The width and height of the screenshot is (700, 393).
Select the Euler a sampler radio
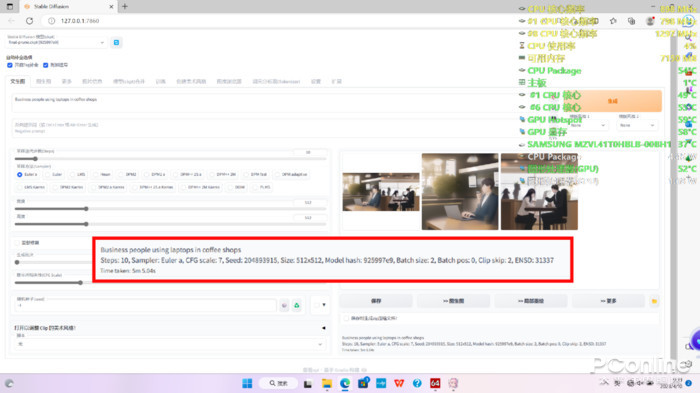tap(20, 175)
